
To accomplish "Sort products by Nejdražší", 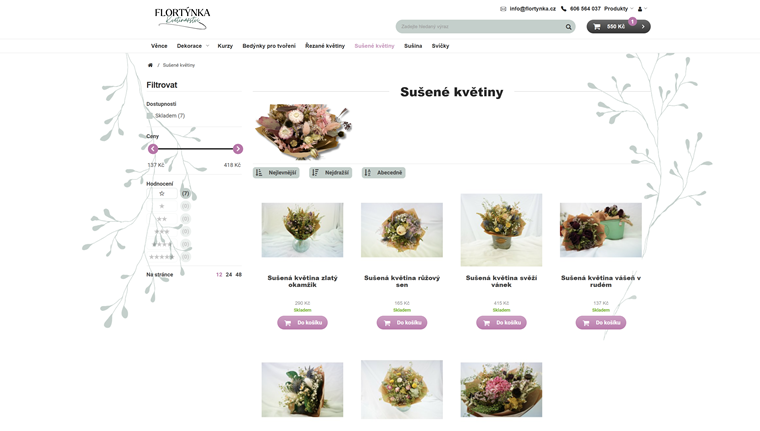I will pyautogui.click(x=331, y=173).
